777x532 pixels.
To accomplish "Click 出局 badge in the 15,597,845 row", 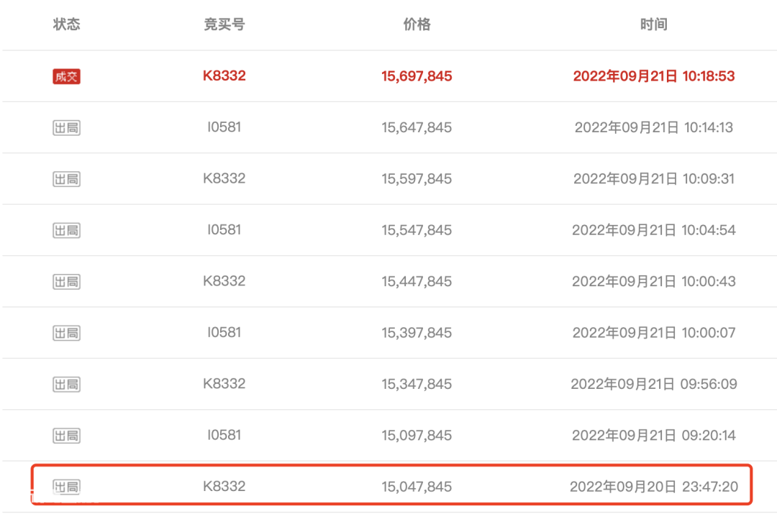I will [66, 179].
